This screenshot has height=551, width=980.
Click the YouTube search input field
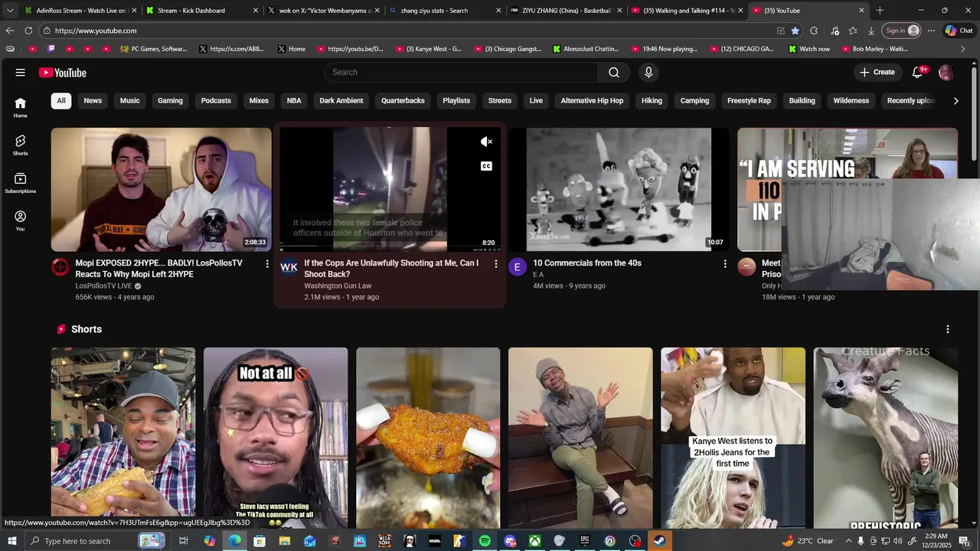[462, 72]
